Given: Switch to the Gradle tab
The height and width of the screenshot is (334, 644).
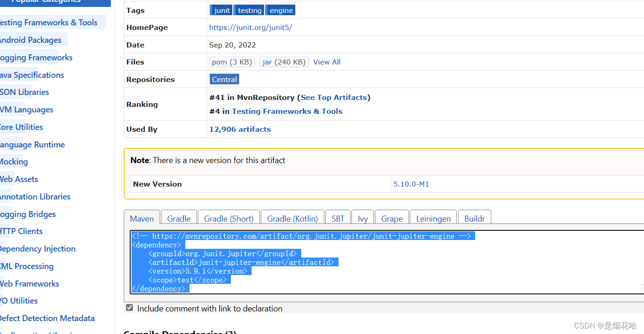Looking at the screenshot, I should pyautogui.click(x=179, y=218).
